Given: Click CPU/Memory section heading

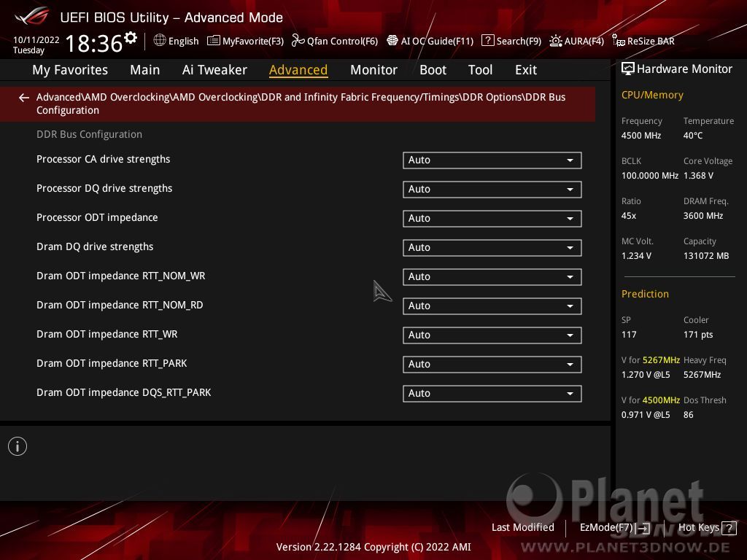Looking at the screenshot, I should point(652,95).
